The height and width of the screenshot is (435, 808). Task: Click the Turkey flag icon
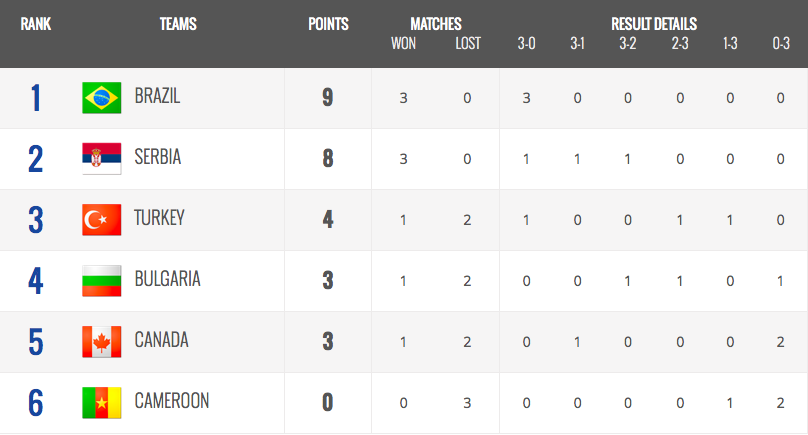tap(102, 220)
